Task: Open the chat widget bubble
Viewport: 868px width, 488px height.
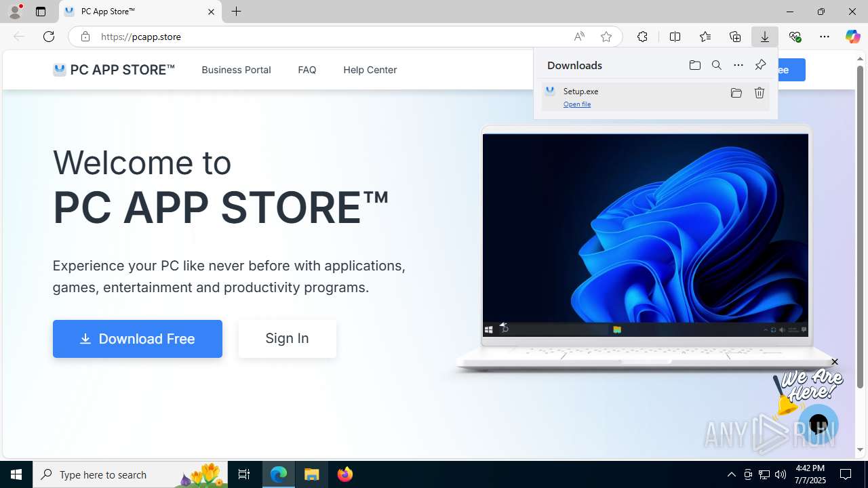Action: click(x=818, y=425)
